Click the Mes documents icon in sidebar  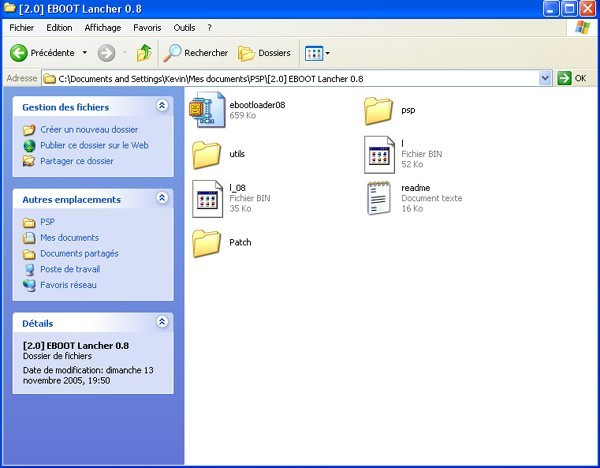[x=29, y=238]
